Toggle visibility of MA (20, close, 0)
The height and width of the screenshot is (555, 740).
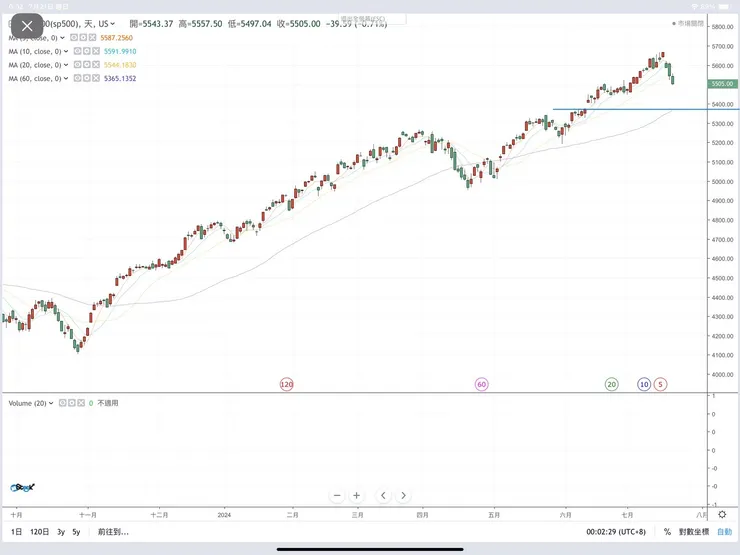tap(77, 65)
